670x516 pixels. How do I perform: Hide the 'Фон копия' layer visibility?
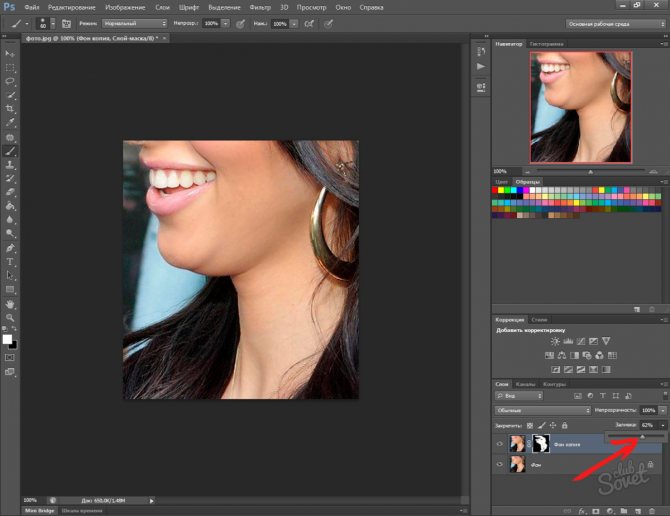pos(500,443)
